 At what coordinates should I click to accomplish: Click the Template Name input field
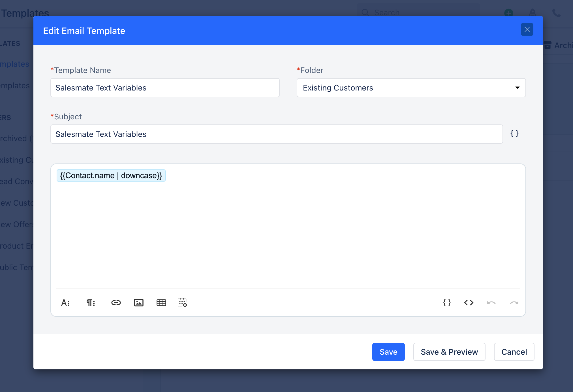point(165,88)
